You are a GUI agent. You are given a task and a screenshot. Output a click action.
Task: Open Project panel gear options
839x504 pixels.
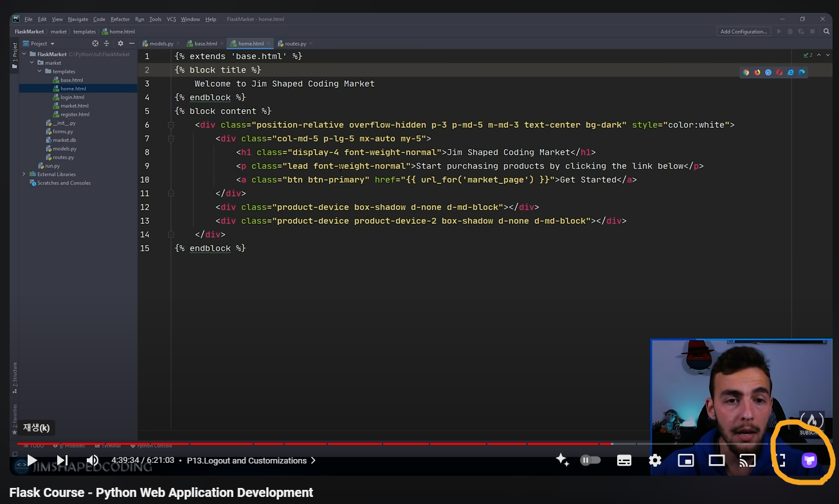tap(120, 44)
